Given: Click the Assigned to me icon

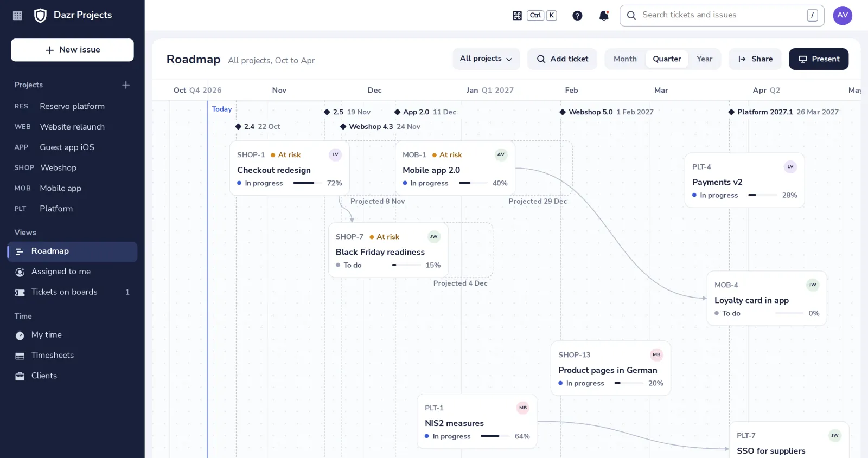Looking at the screenshot, I should coord(20,272).
